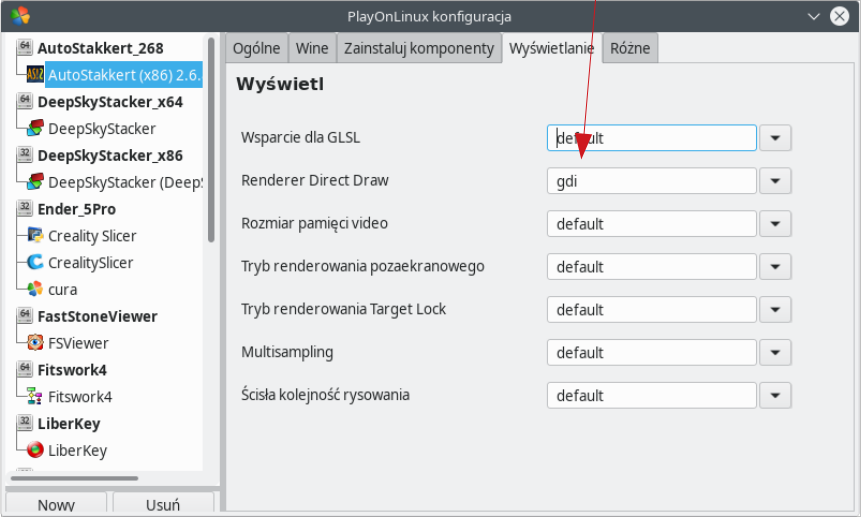
Task: Select the cura shortcut
Action: pos(63,290)
